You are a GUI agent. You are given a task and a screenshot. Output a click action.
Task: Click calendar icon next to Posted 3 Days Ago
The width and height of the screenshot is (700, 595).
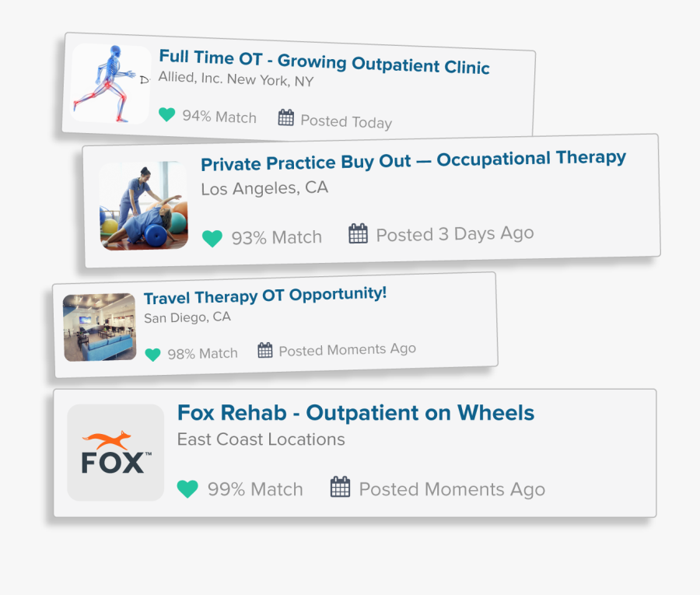coord(358,233)
